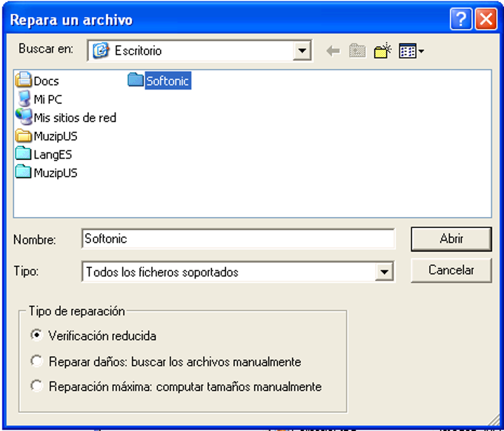Create a new folder
The width and height of the screenshot is (504, 431).
[x=382, y=51]
